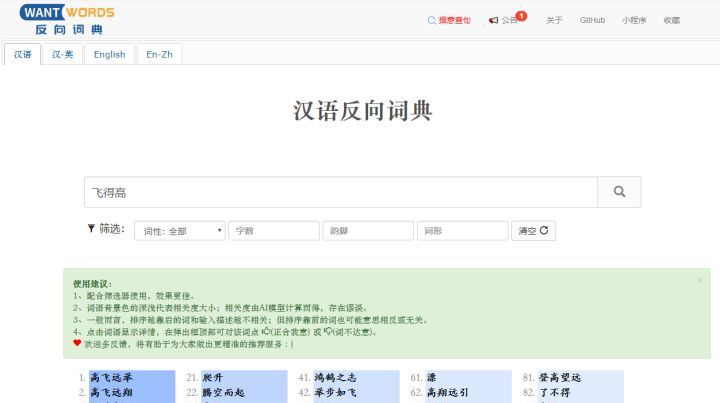Click result word 高翔远引

pos(448,392)
